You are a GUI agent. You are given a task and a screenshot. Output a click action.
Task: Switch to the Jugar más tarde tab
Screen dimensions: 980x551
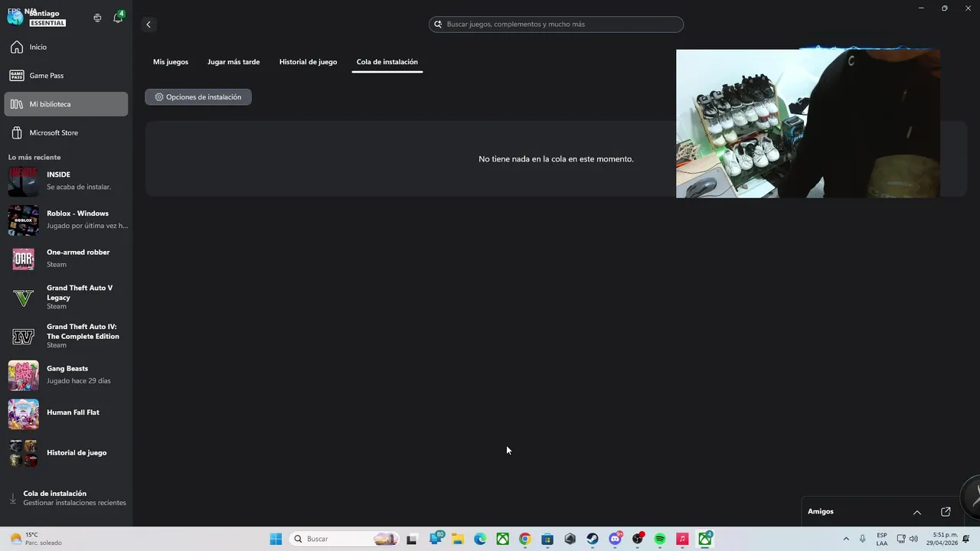234,62
